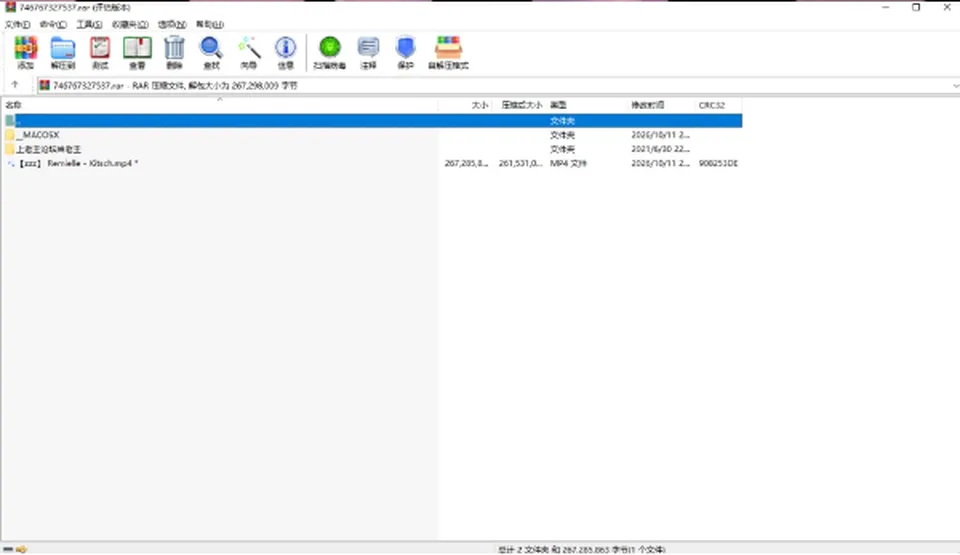Open the View (查看) book icon
Image resolution: width=960 pixels, height=555 pixels.
[137, 52]
